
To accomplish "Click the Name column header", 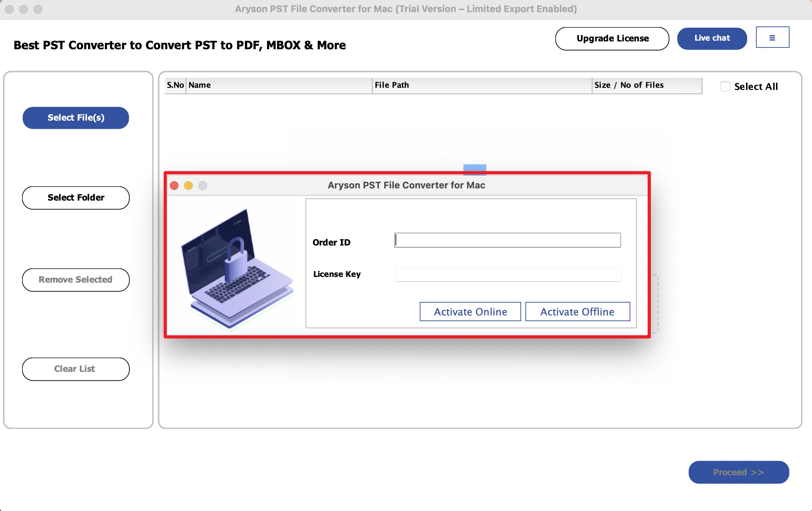I will (x=279, y=86).
